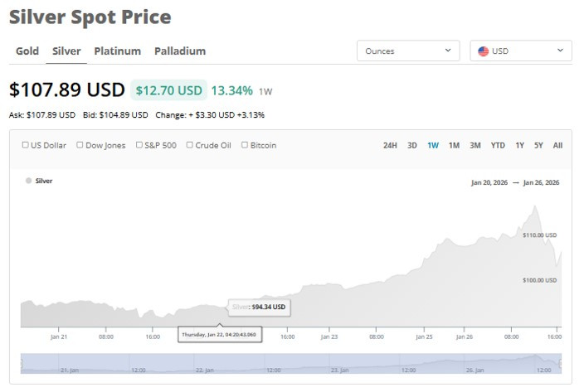
Task: Check the S&P 500 comparison box
Action: (139, 145)
